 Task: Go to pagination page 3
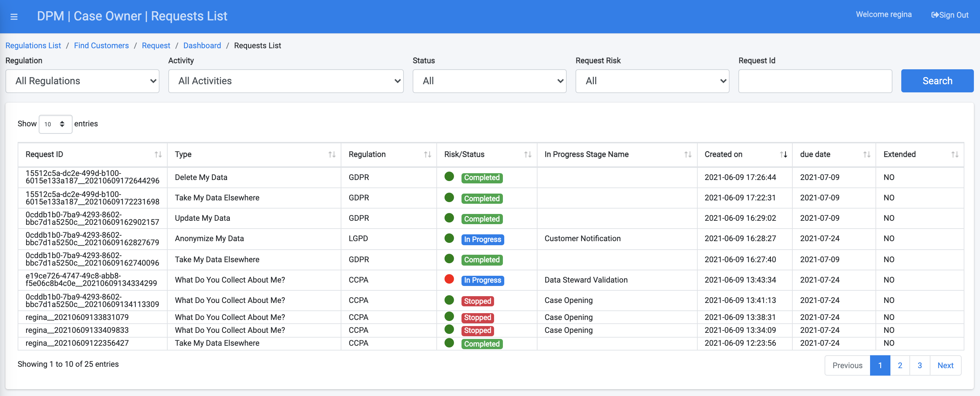point(920,365)
